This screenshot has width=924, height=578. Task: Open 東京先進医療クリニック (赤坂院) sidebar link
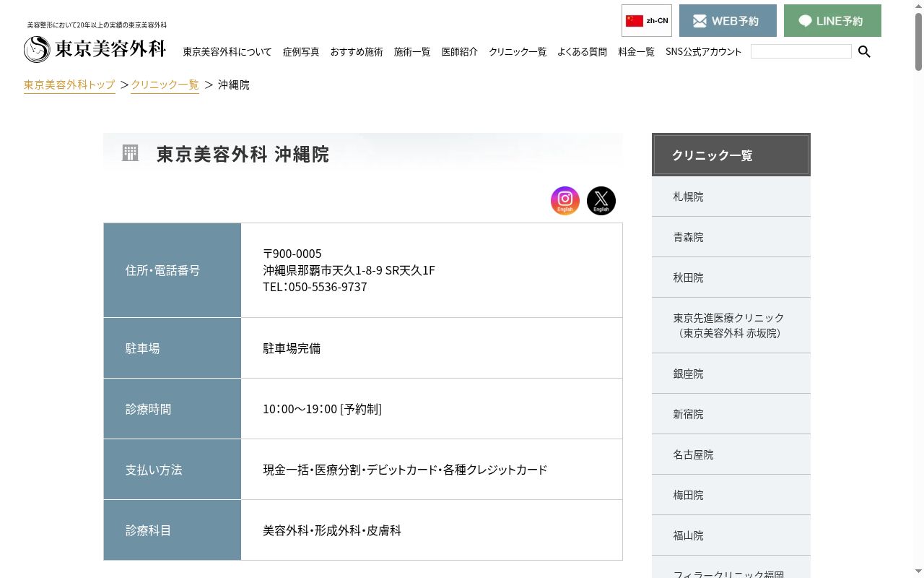coord(731,325)
